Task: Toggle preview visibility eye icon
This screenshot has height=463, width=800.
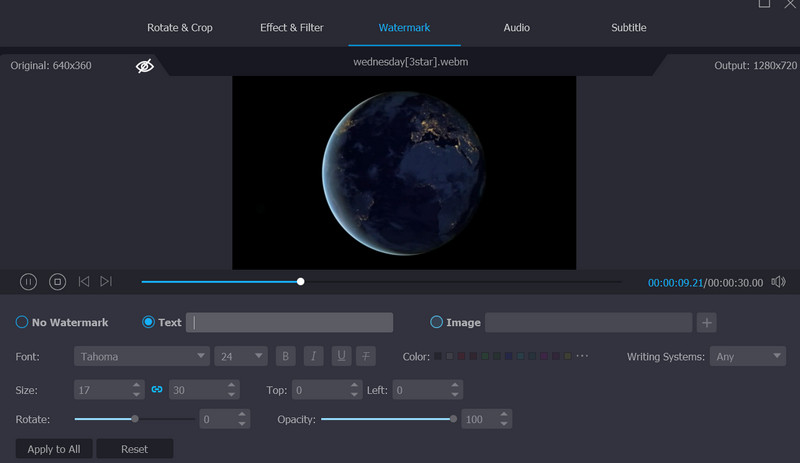Action: [145, 66]
